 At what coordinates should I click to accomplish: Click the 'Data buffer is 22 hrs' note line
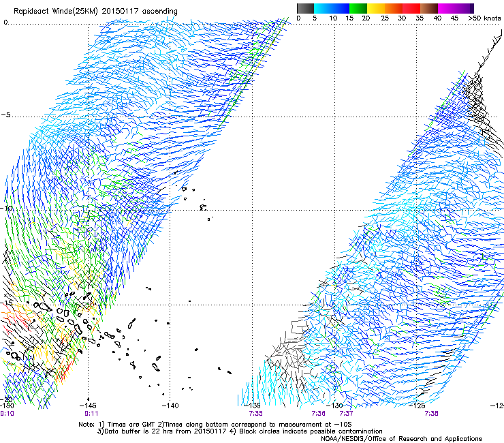click(x=240, y=431)
